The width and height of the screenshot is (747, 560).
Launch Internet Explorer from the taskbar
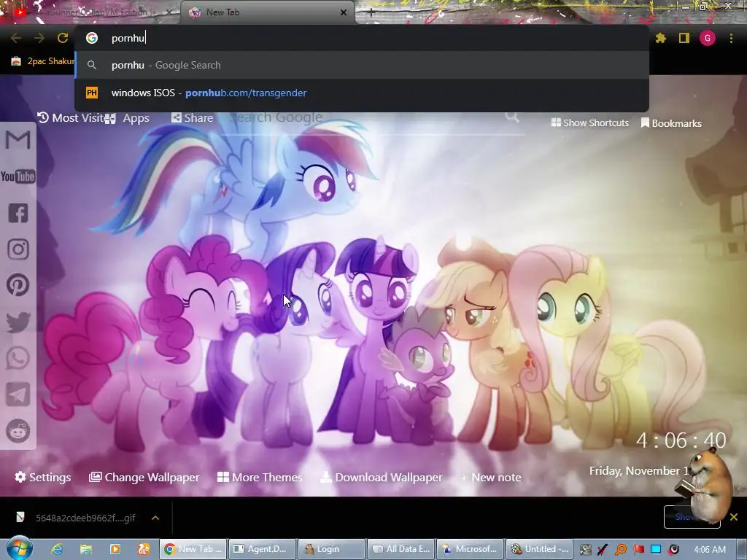click(57, 549)
